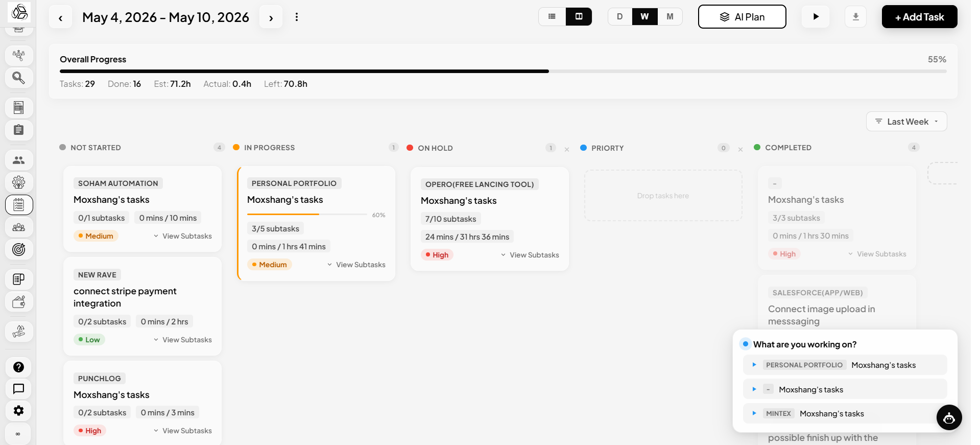
Task: Remove the PRIORTY column x
Action: pyautogui.click(x=740, y=149)
